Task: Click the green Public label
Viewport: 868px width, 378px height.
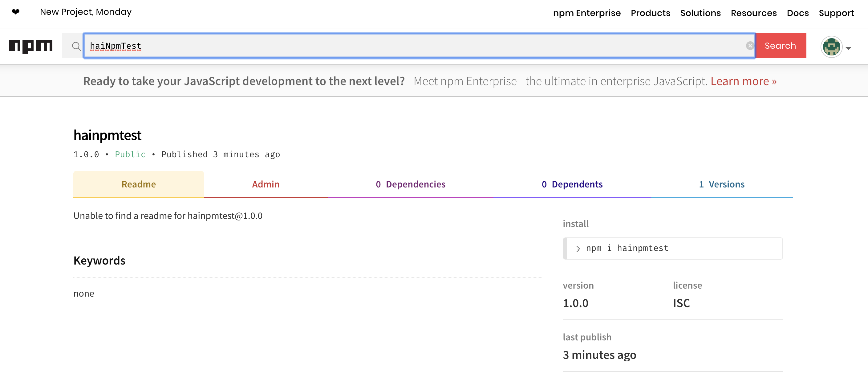Action: point(130,154)
